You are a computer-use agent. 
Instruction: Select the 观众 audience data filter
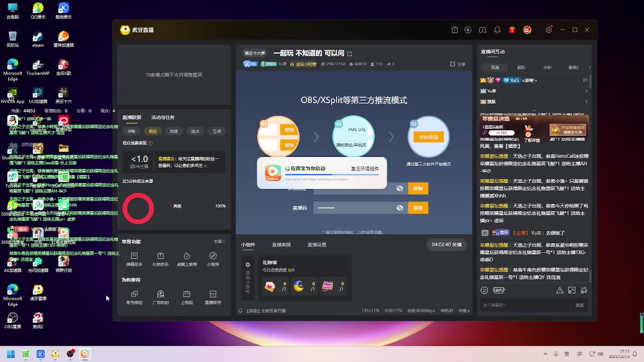(153, 131)
